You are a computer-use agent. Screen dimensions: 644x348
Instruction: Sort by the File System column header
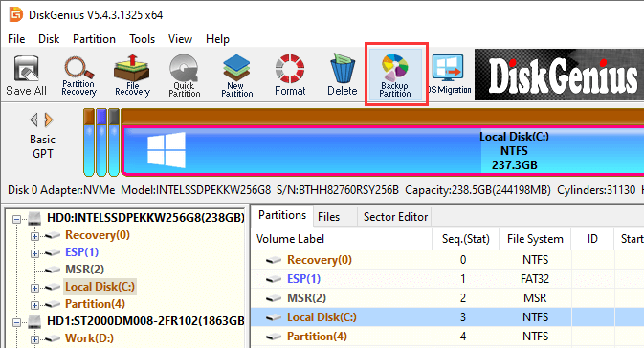(x=535, y=239)
